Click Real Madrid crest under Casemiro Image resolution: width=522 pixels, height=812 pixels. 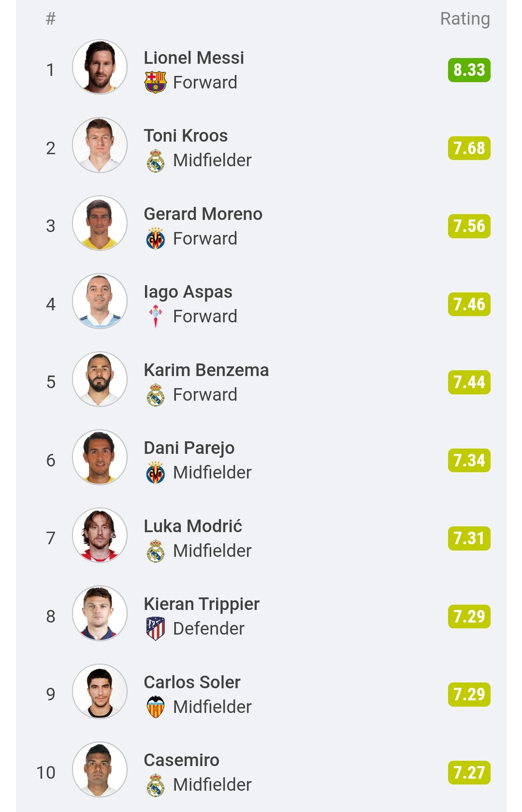coord(155,784)
